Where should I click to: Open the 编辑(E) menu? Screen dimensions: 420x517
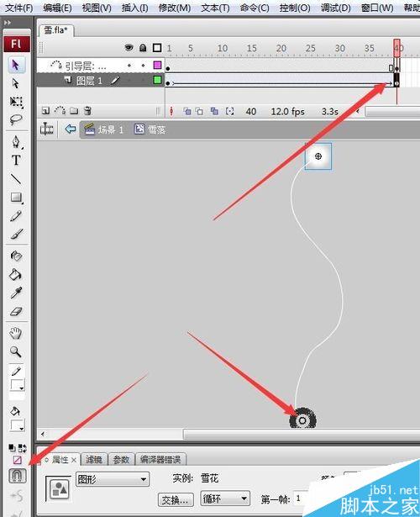coord(57,8)
